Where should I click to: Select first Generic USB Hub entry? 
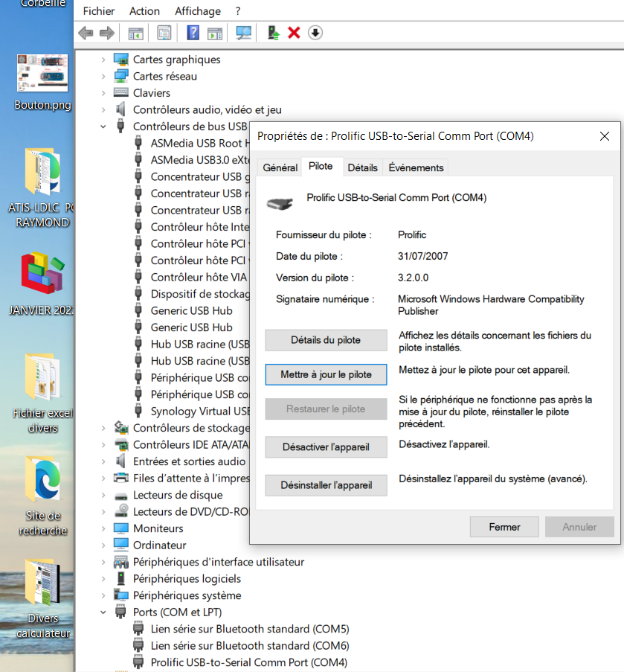(191, 310)
